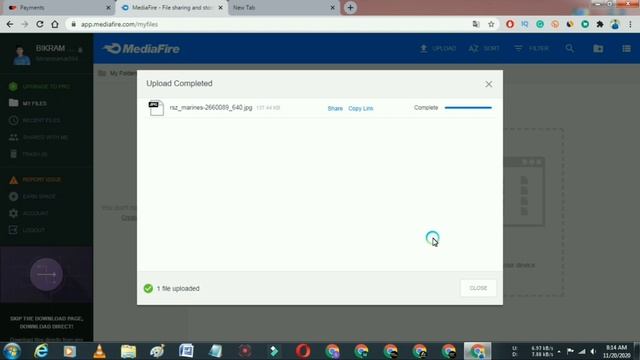Close the Upload Completed dialog with X
Screen dimensions: 640x360
[489, 84]
